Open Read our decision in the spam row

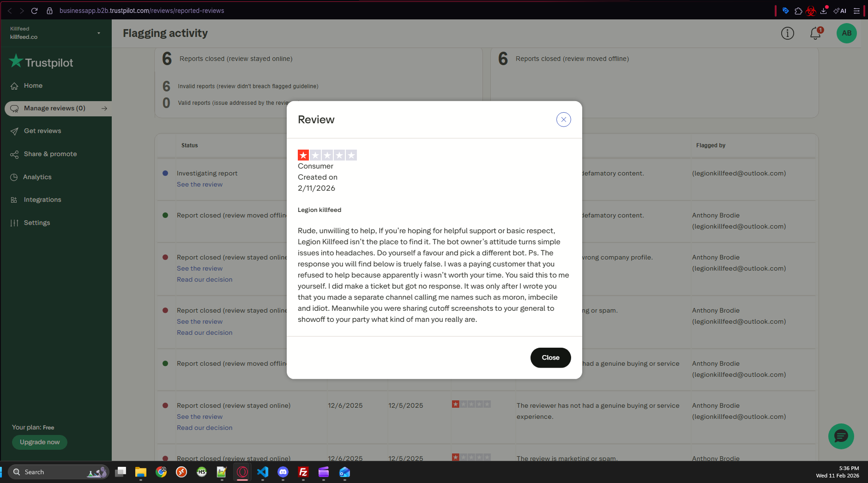click(x=205, y=333)
